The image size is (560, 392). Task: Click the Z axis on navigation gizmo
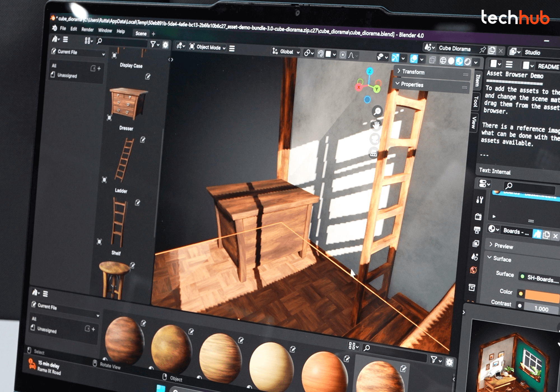tap(370, 71)
